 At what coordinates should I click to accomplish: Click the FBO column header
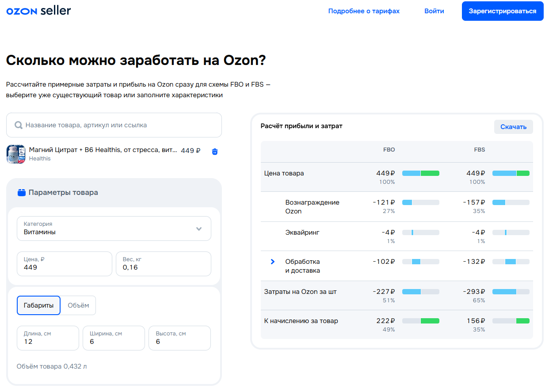coord(389,150)
